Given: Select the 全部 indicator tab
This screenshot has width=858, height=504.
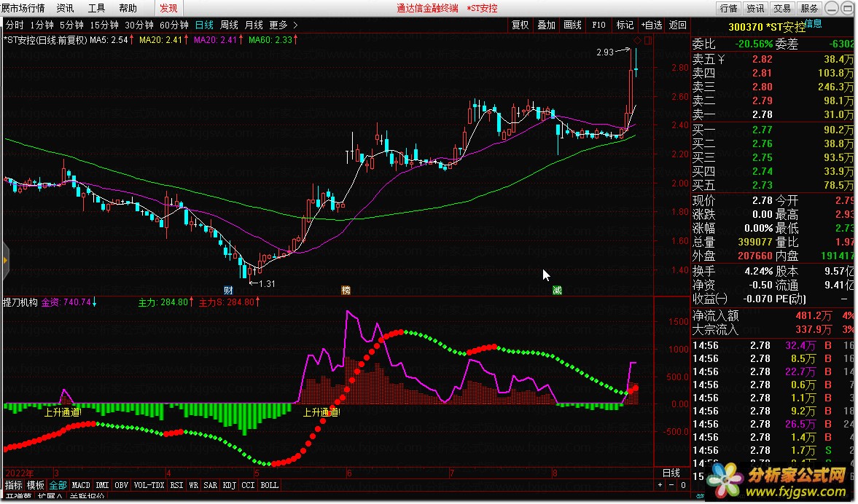Looking at the screenshot, I should 58,485.
